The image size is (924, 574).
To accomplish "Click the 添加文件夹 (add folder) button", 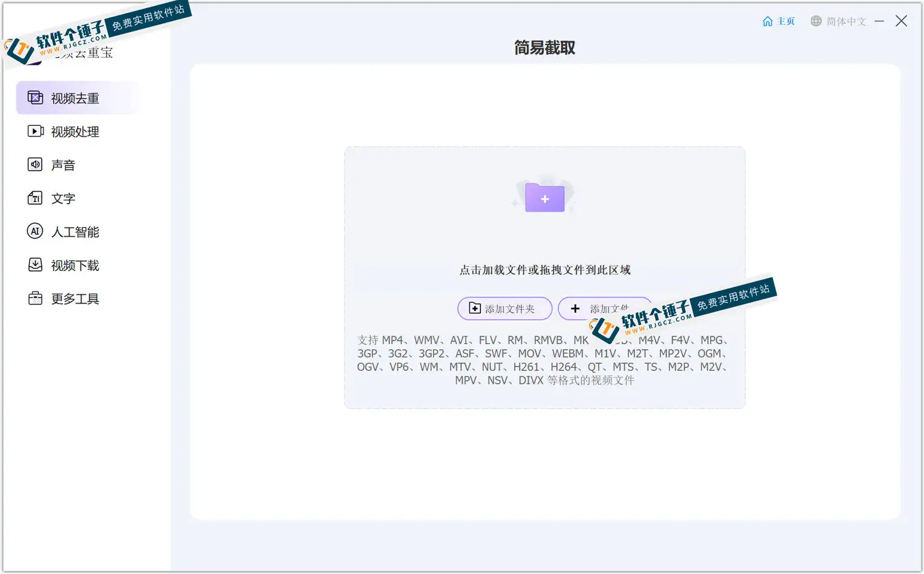I will (x=504, y=309).
